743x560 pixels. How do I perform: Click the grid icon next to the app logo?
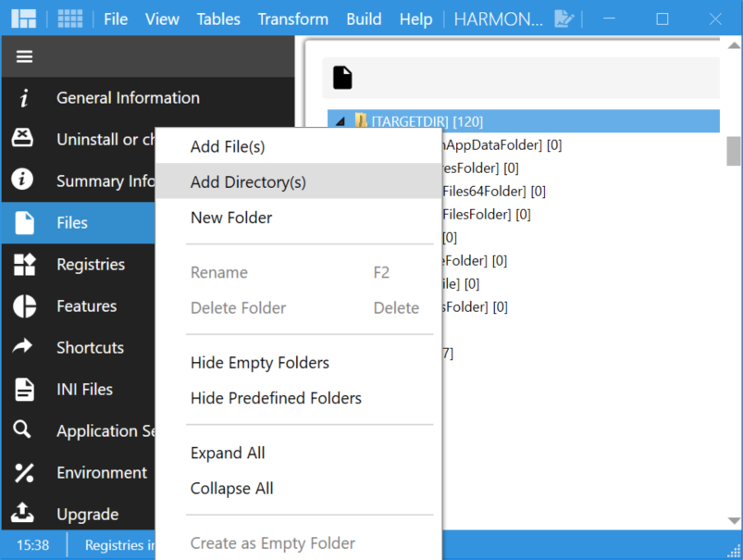(70, 19)
